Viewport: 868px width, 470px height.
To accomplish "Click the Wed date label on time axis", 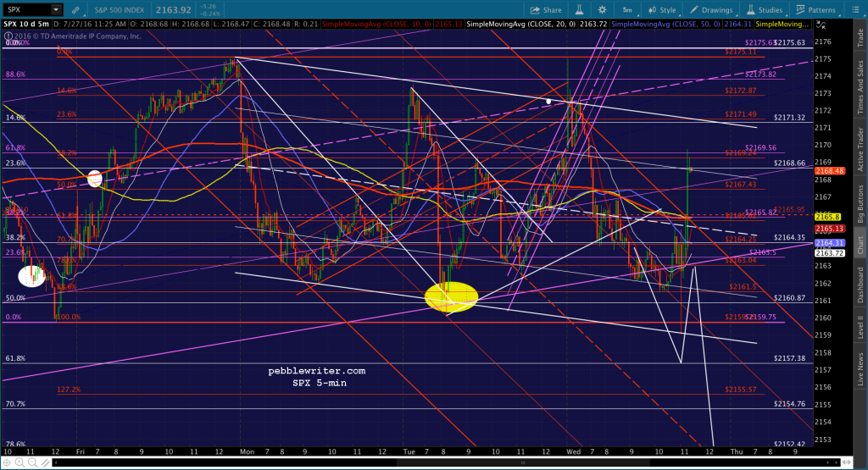I will (x=574, y=451).
